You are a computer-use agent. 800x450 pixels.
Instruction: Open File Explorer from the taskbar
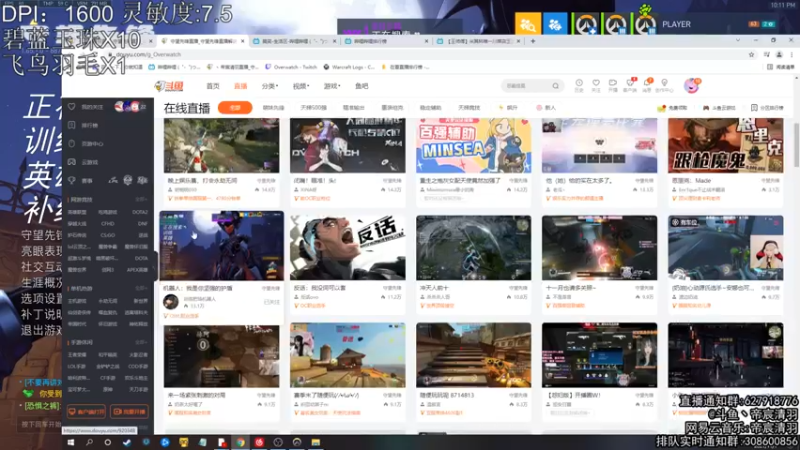(x=315, y=442)
